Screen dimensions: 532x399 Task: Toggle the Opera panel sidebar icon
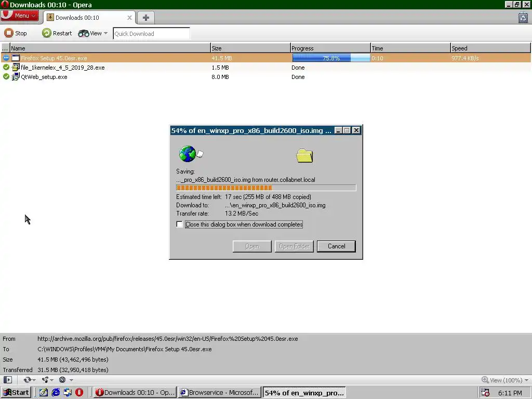click(7, 380)
